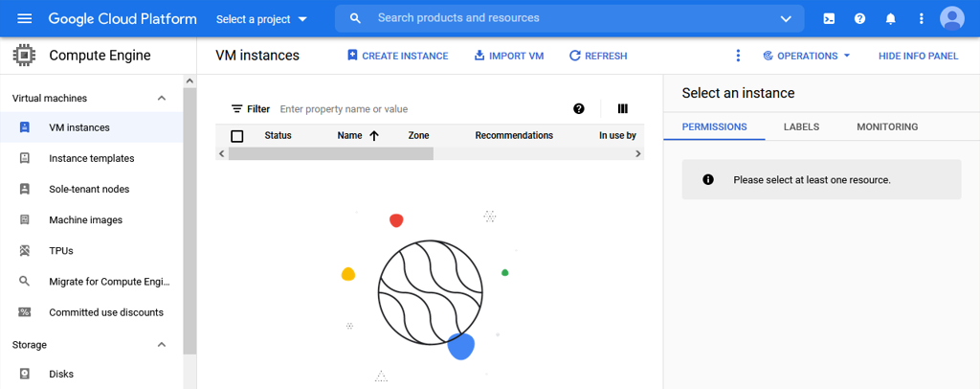
Task: Open the notifications bell
Action: (x=891, y=19)
